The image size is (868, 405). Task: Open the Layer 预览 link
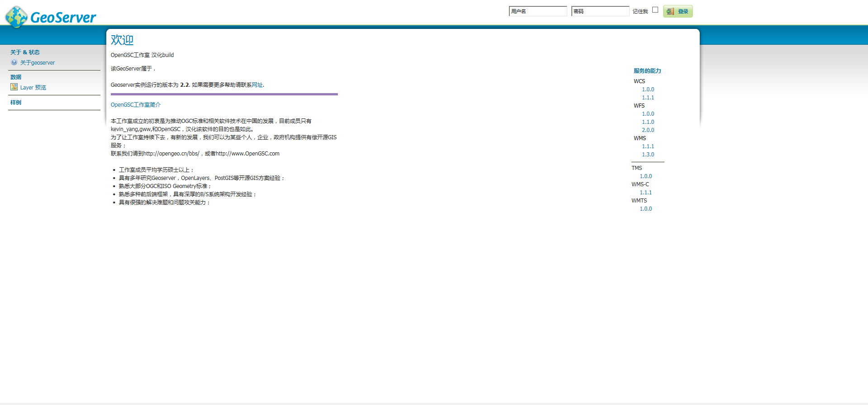(x=33, y=88)
